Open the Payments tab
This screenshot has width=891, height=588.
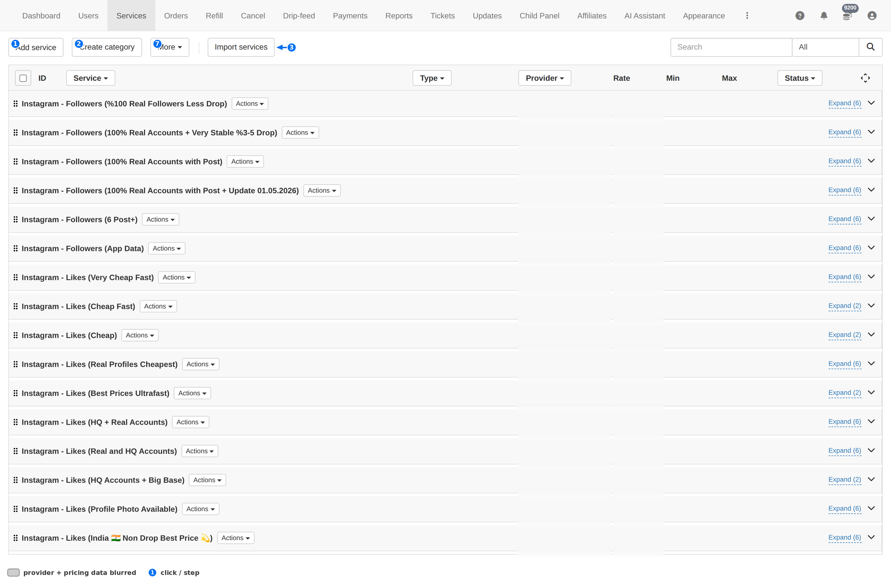click(x=350, y=16)
